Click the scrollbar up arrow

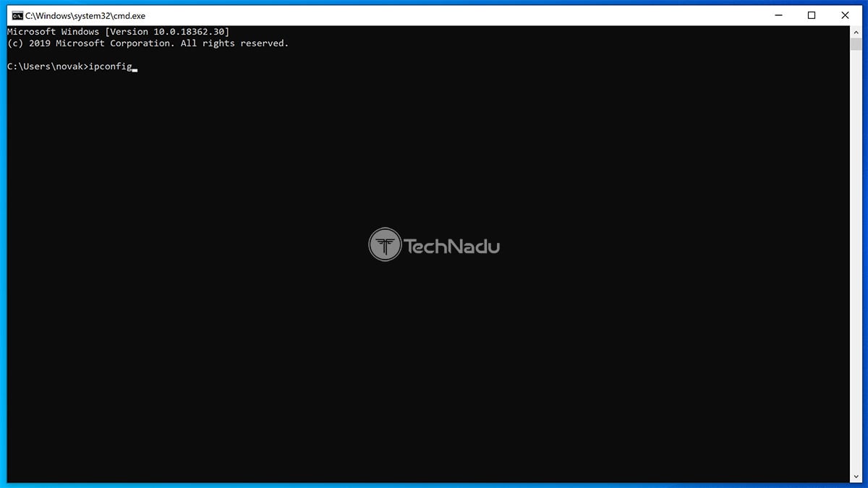(856, 33)
